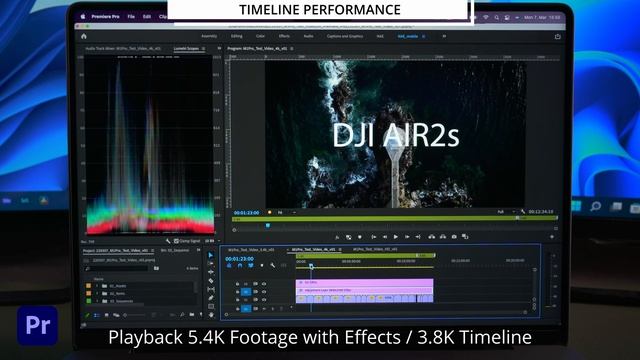Toggle the top video track lock
The height and width of the screenshot is (360, 640).
pyautogui.click(x=237, y=284)
